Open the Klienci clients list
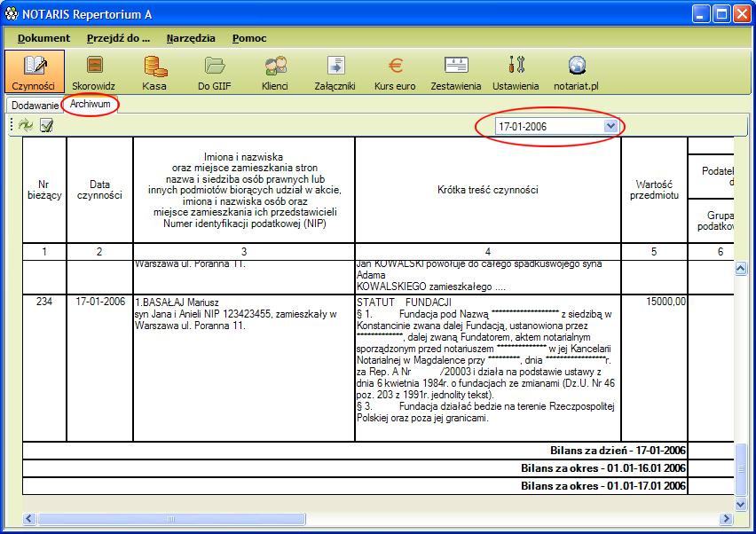756x534 pixels. (275, 71)
